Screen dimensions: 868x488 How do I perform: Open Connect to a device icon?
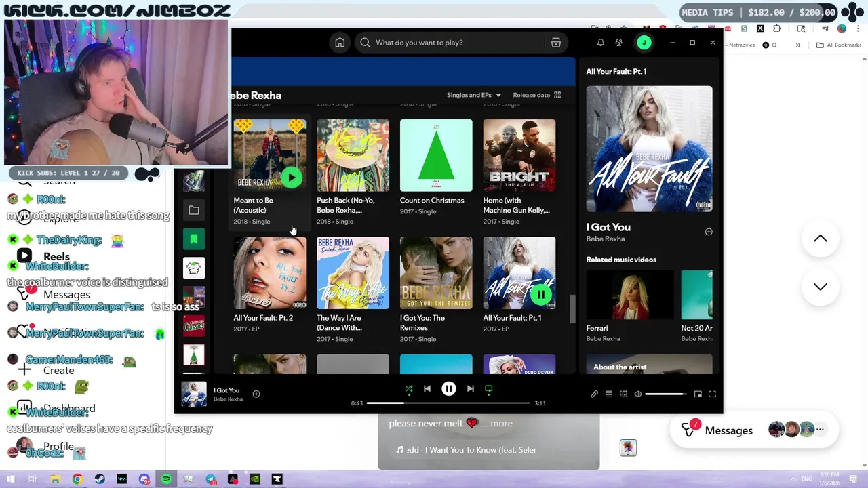point(623,394)
